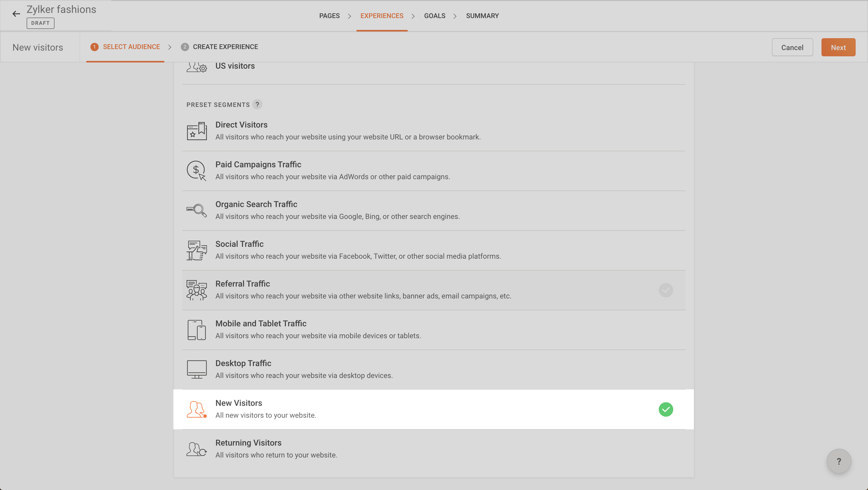
Task: Open the Experiences step
Action: (382, 16)
